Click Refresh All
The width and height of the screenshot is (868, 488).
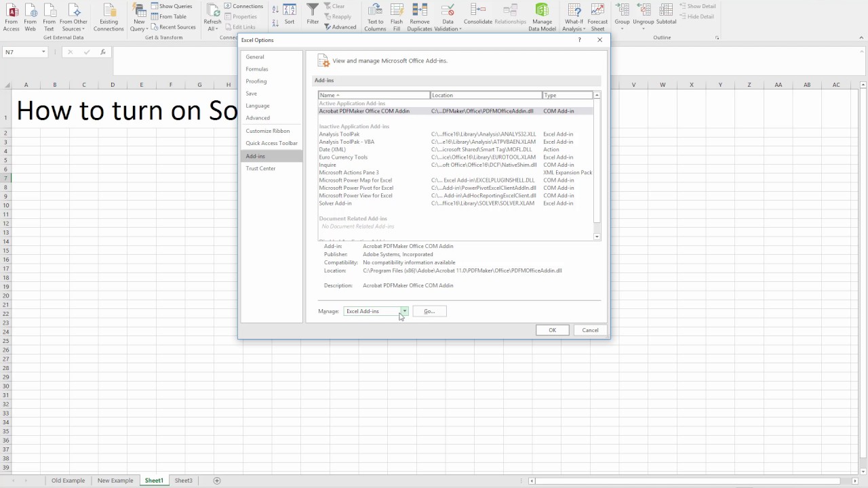[x=213, y=17]
